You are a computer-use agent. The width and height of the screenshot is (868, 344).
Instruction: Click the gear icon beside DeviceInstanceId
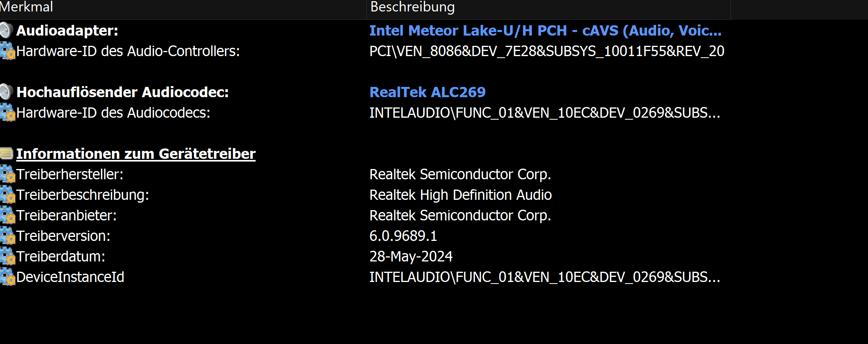click(x=7, y=277)
